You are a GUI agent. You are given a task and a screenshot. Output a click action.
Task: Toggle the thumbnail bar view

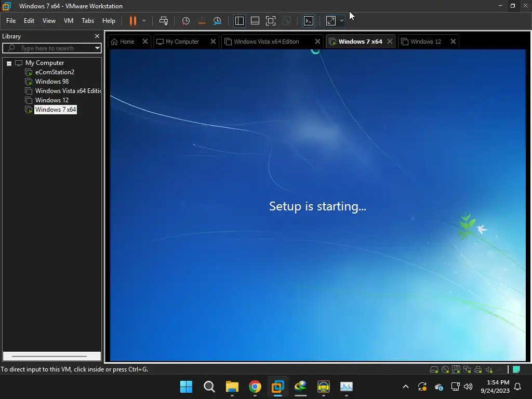pyautogui.click(x=255, y=21)
